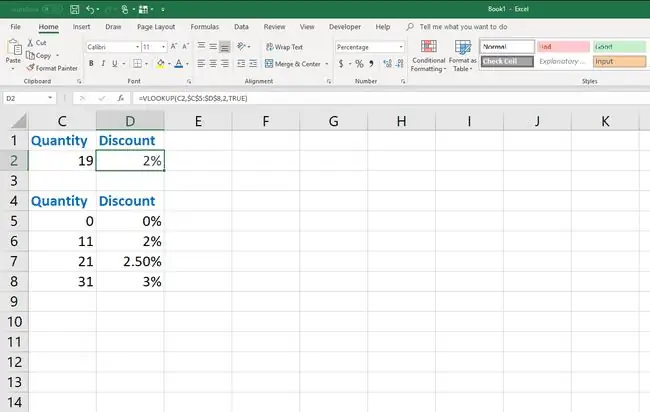Open the Format as Table menu

(463, 56)
